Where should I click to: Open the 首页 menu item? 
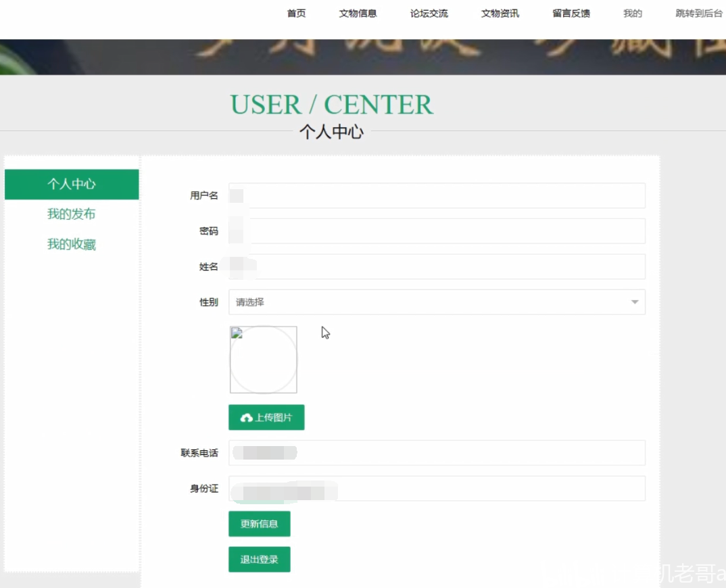(x=296, y=14)
